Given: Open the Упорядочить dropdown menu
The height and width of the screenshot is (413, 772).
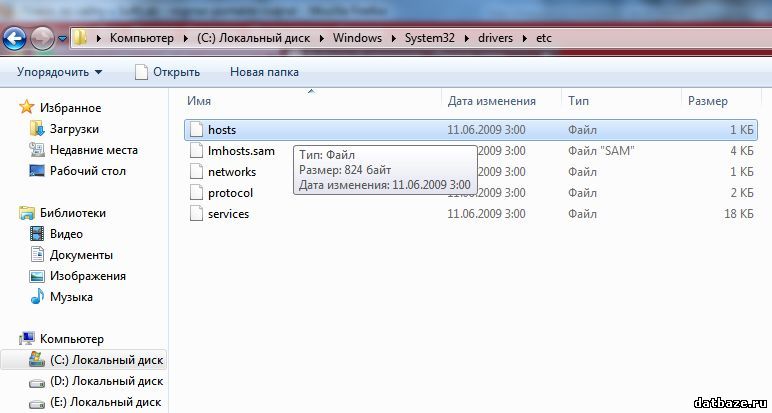Looking at the screenshot, I should tap(59, 72).
